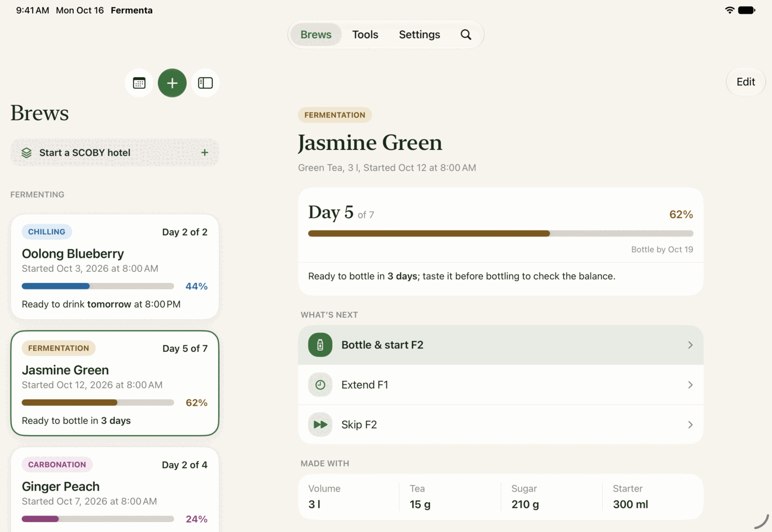Click the CHILLING status badge
This screenshot has height=532, width=772.
pos(47,232)
